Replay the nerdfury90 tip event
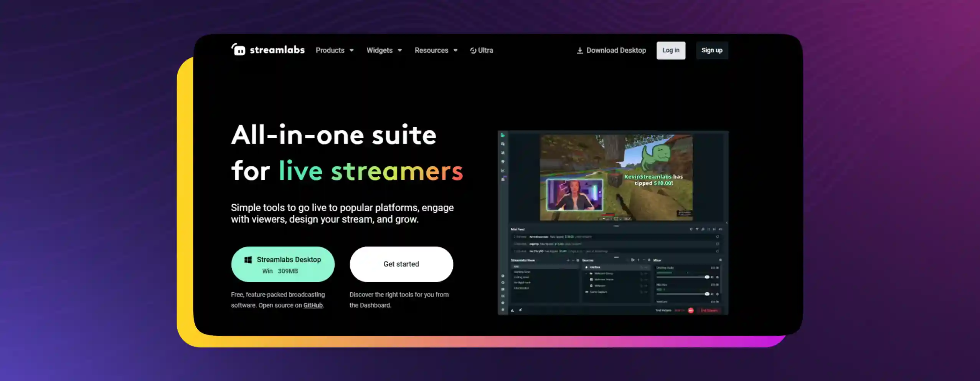Image resolution: width=980 pixels, height=381 pixels. pos(718,251)
